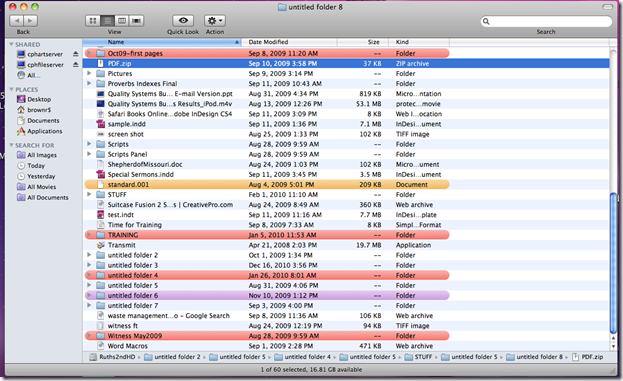Image resolution: width=623 pixels, height=381 pixels.
Task: Select the orange-labeled standard.001 file
Action: click(267, 184)
